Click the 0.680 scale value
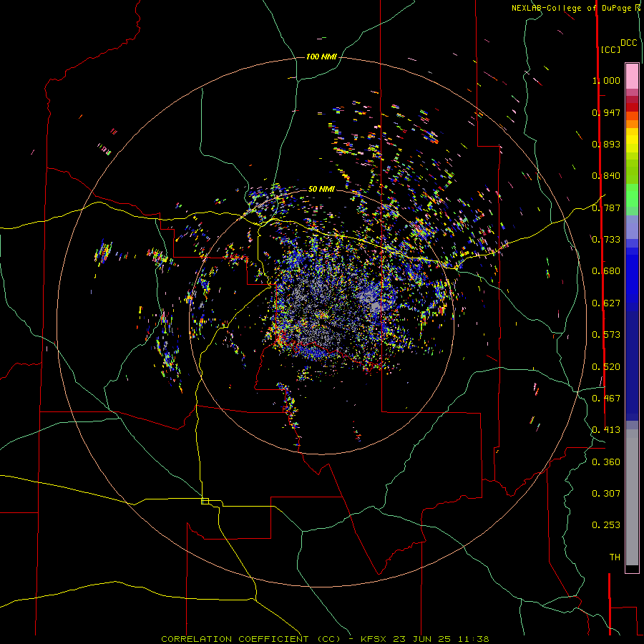 point(606,271)
